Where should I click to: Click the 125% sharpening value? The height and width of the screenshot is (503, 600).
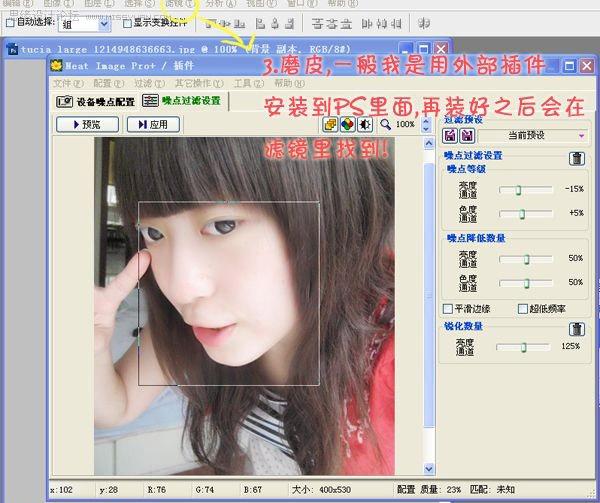pyautogui.click(x=570, y=346)
